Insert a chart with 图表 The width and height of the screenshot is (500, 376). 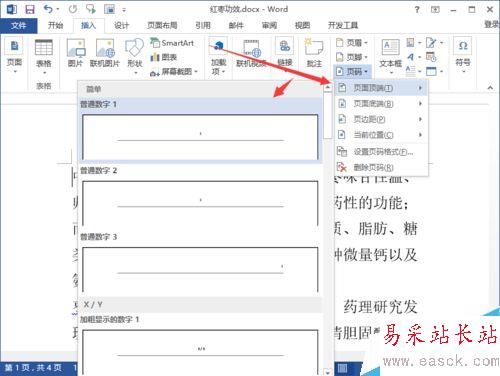164,57
